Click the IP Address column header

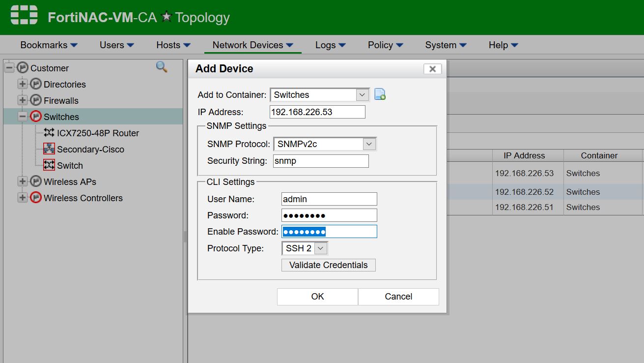[x=524, y=155]
